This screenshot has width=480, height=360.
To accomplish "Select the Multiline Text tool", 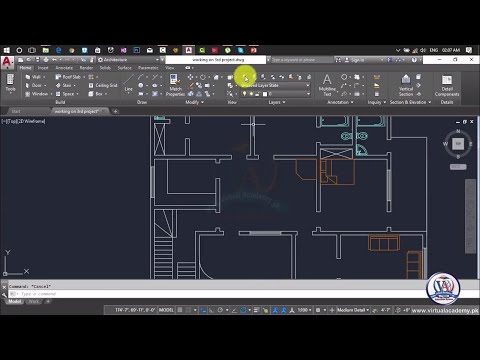I will coord(327,85).
